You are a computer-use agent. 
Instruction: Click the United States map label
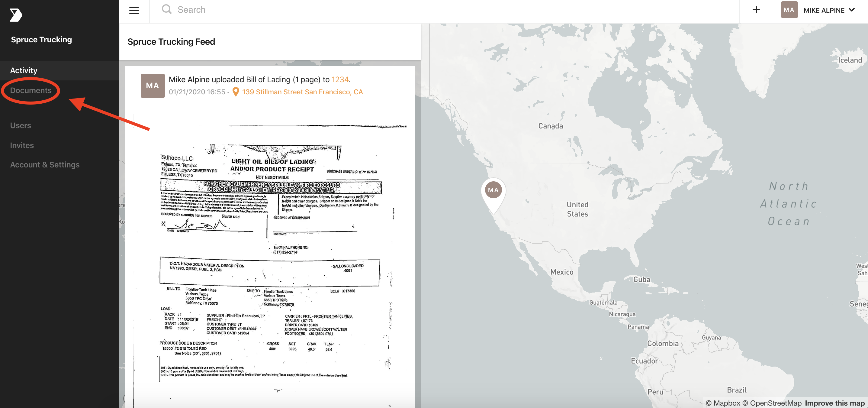[577, 209]
